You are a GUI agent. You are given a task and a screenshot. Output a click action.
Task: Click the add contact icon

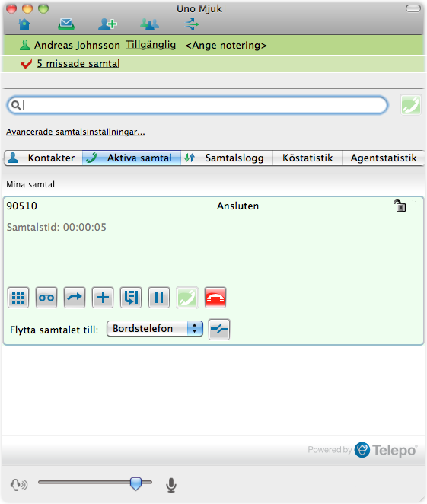107,24
